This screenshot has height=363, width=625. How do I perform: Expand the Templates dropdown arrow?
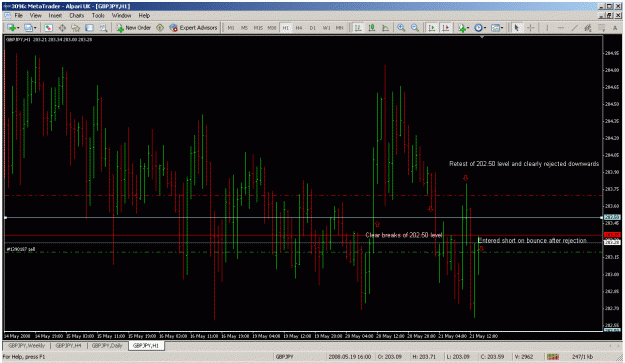click(501, 28)
